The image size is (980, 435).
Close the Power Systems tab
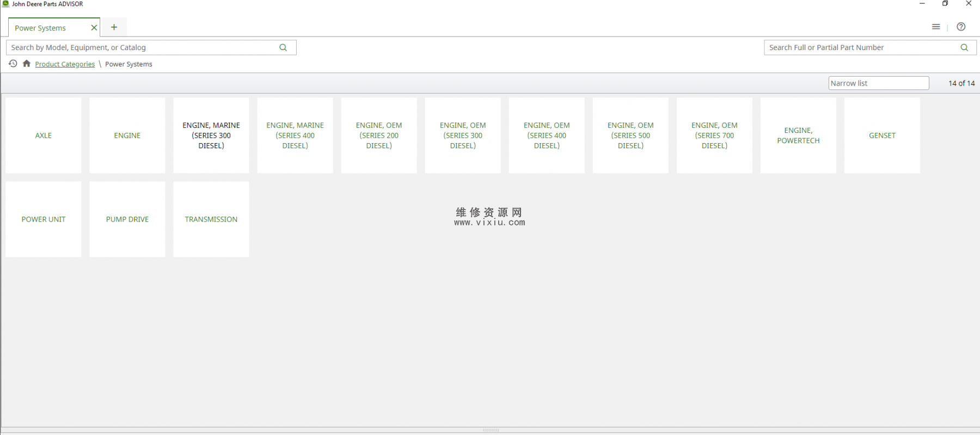click(94, 28)
